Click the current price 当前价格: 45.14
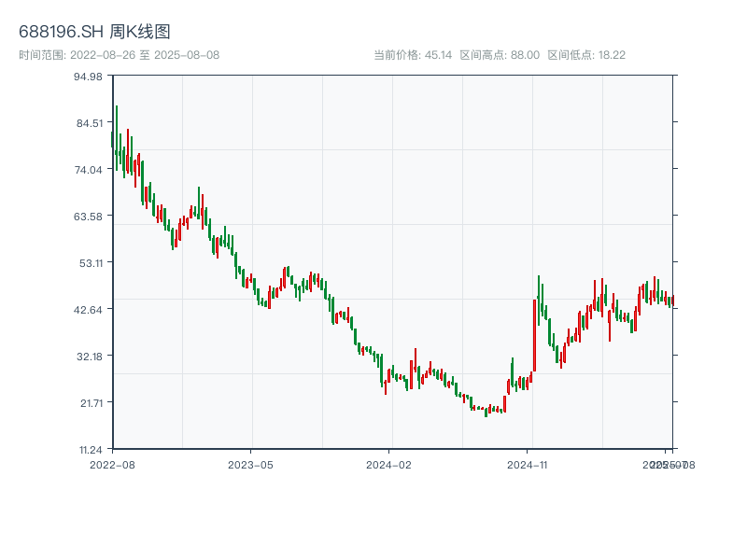The image size is (747, 560). (x=413, y=55)
